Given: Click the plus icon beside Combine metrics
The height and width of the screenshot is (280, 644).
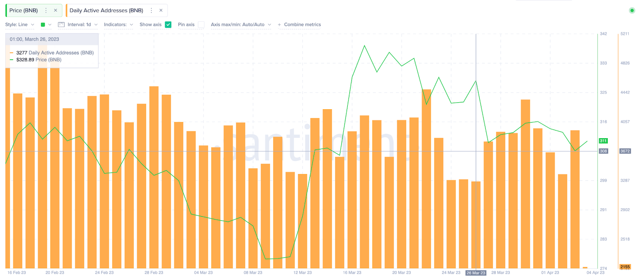Looking at the screenshot, I should tap(279, 25).
